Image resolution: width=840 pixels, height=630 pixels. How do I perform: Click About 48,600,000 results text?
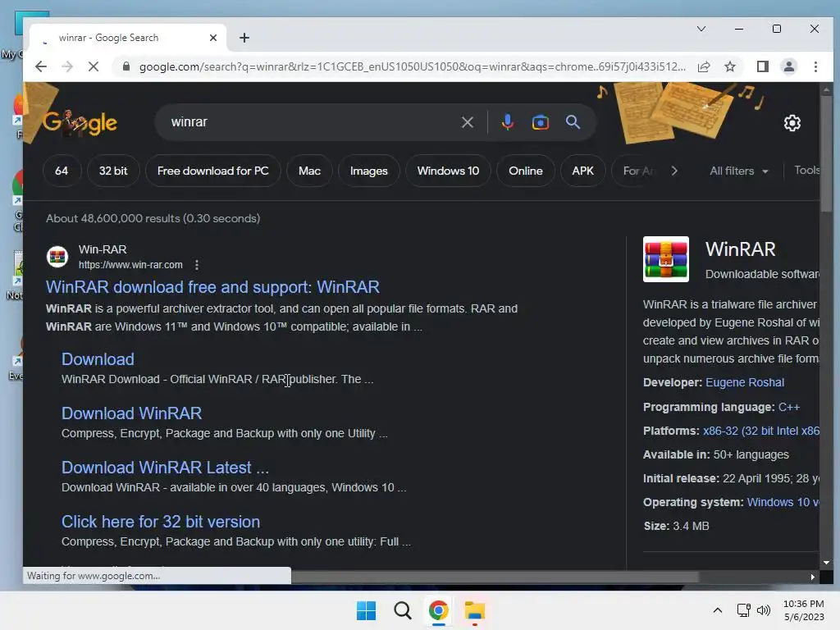coord(153,218)
